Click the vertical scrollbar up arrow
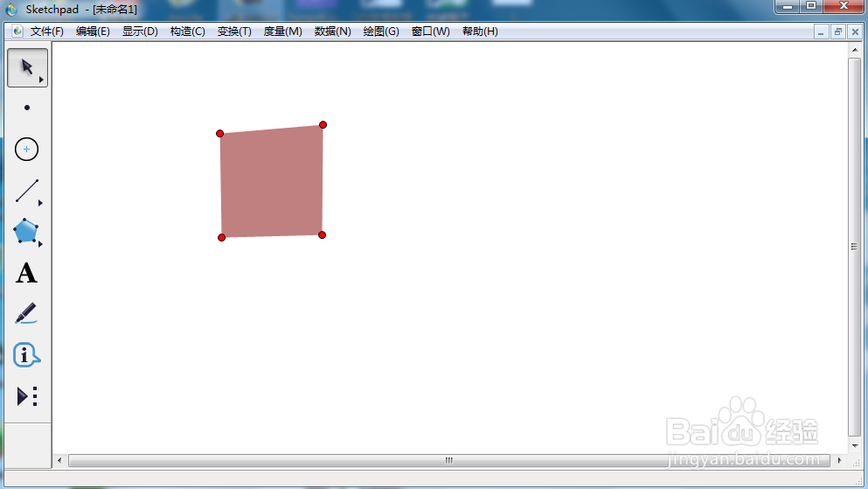868x489 pixels. pyautogui.click(x=855, y=50)
